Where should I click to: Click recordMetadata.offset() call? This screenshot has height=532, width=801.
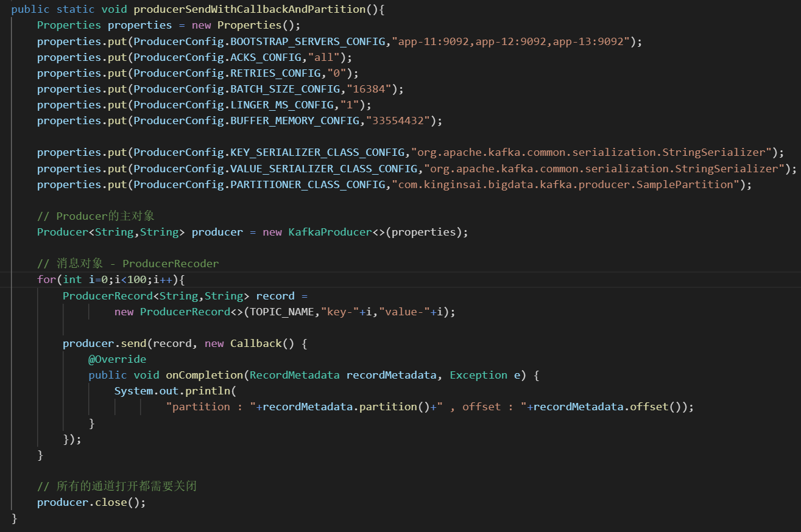pos(607,407)
